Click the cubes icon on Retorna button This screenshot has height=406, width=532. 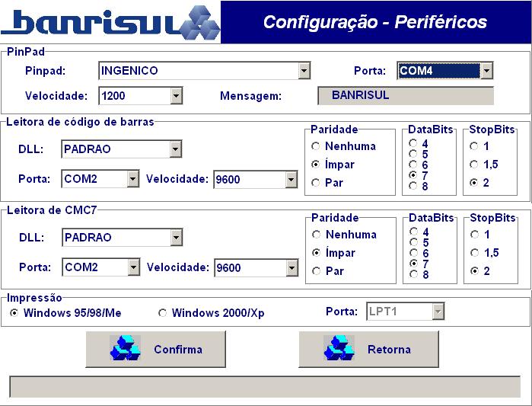click(339, 348)
